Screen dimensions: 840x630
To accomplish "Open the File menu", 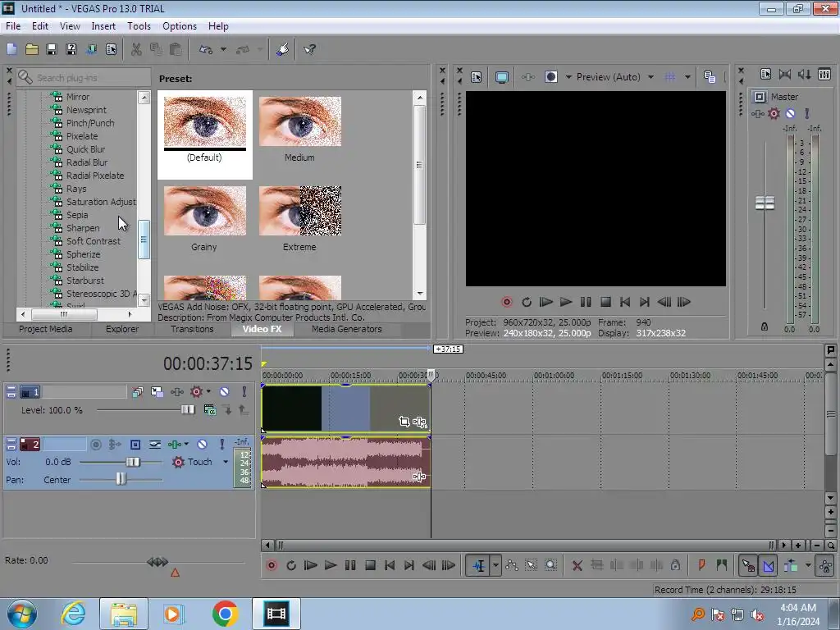I will point(13,26).
